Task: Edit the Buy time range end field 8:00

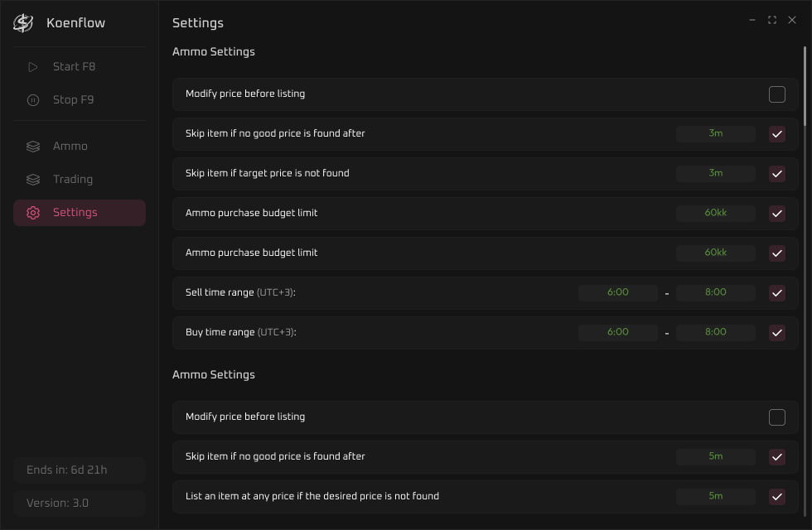Action: pyautogui.click(x=715, y=332)
